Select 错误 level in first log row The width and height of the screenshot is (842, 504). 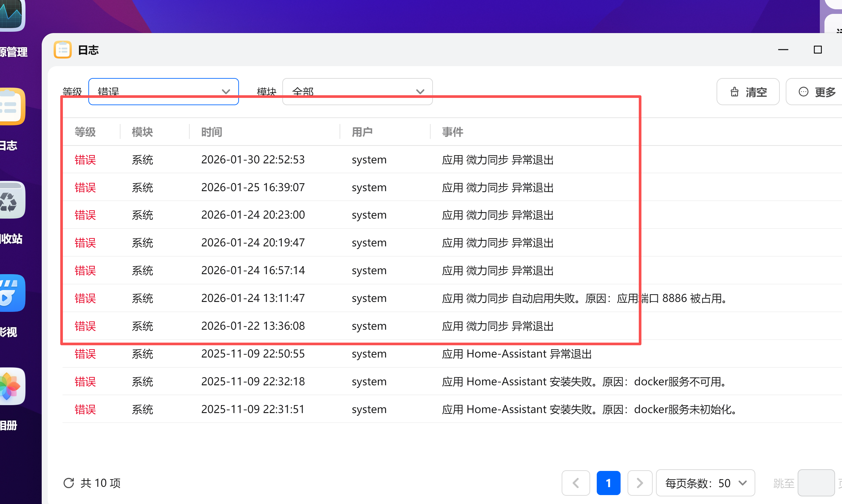click(85, 160)
